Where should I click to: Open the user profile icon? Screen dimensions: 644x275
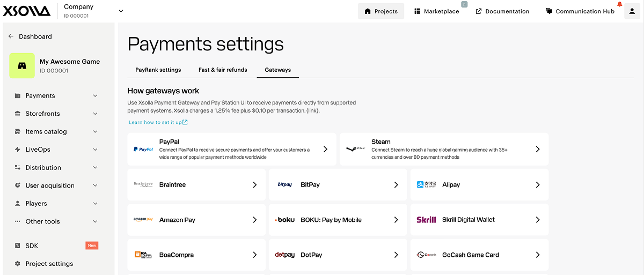pyautogui.click(x=632, y=11)
